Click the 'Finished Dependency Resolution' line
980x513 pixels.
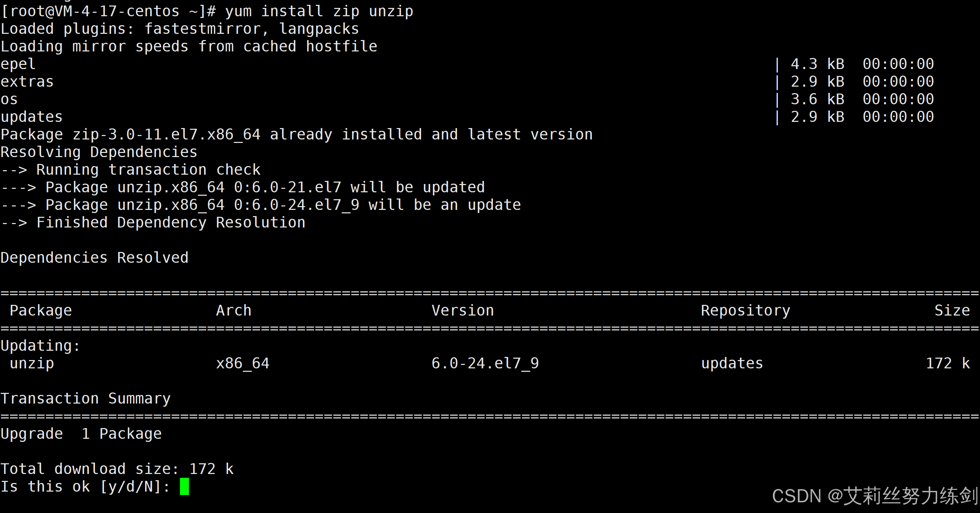(153, 222)
